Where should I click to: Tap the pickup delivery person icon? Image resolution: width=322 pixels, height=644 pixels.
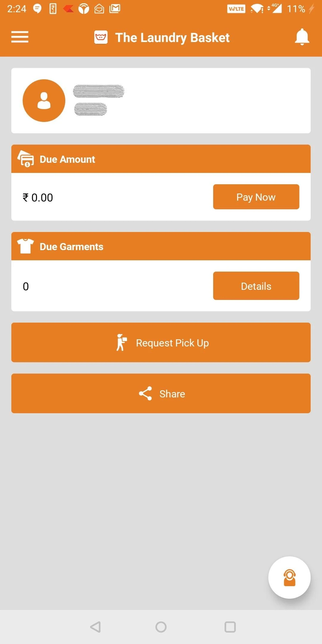pos(121,342)
